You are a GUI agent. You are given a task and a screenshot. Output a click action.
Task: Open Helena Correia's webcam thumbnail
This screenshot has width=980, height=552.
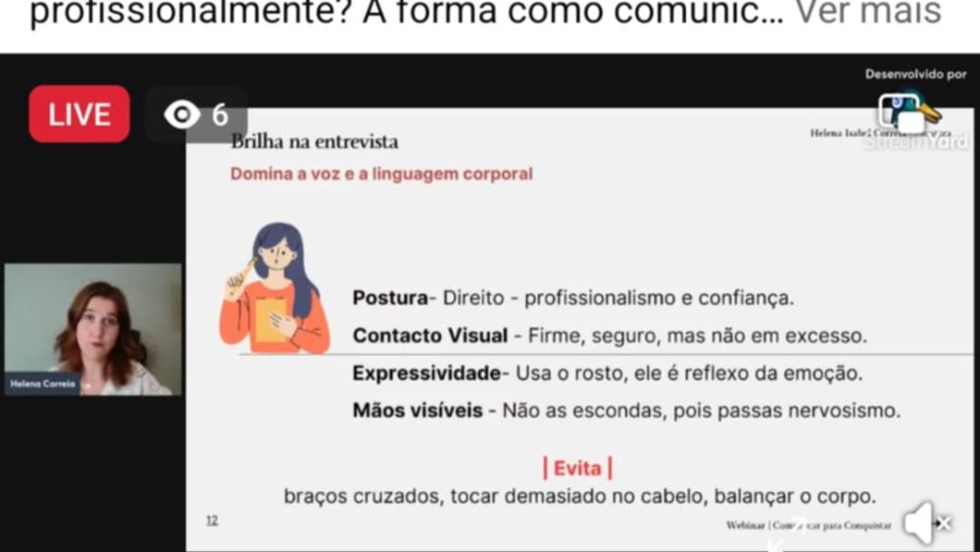pos(93,329)
